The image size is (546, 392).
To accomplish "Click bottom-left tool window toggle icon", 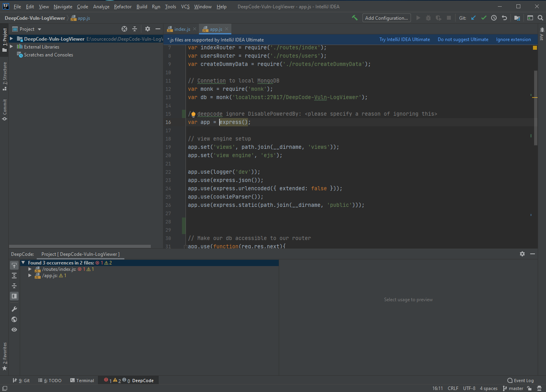I will tap(5, 388).
